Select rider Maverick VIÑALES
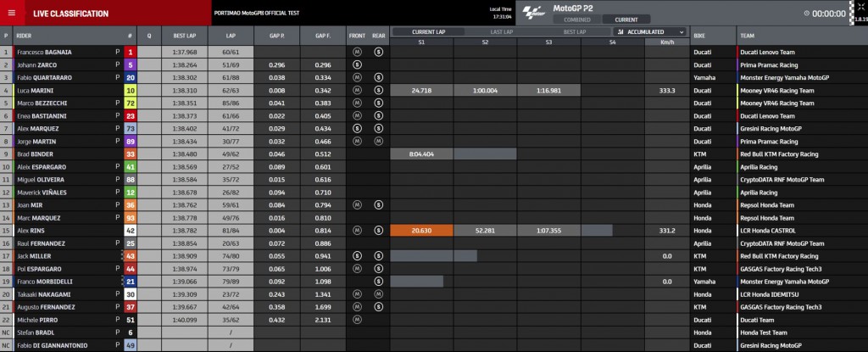 pyautogui.click(x=41, y=193)
